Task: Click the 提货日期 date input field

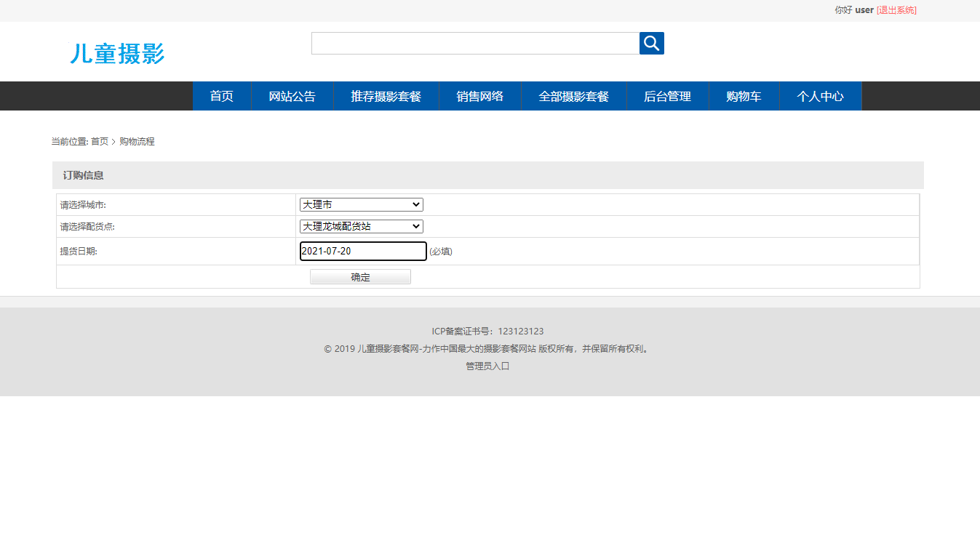Action: tap(362, 251)
